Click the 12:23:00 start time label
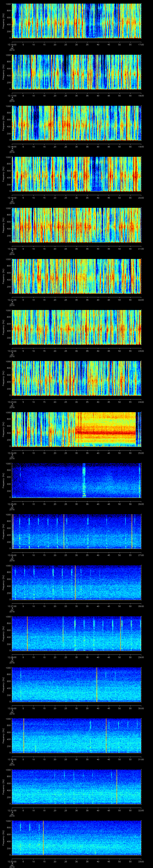Image resolution: width=153 pixels, height=868 pixels. pos(12,402)
